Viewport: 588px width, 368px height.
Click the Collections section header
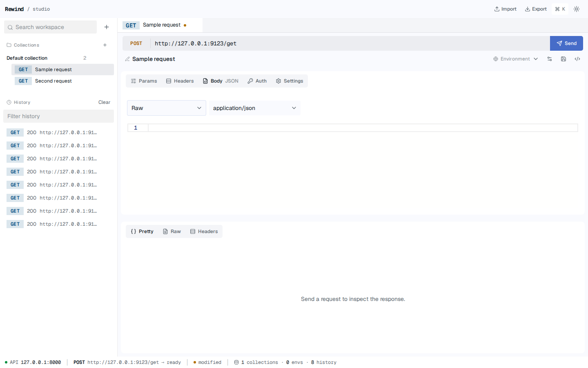pyautogui.click(x=23, y=45)
